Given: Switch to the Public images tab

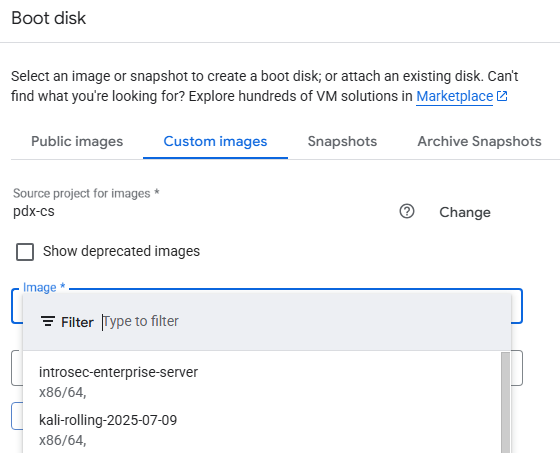Looking at the screenshot, I should (x=77, y=141).
